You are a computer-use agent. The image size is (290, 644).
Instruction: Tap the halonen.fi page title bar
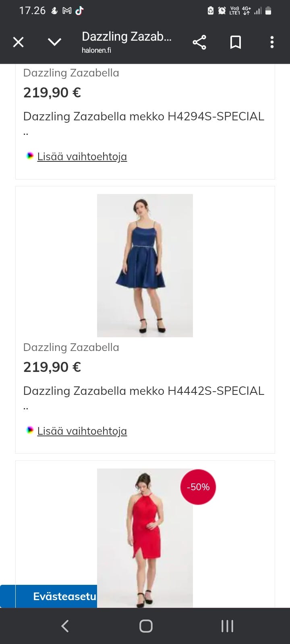[127, 42]
